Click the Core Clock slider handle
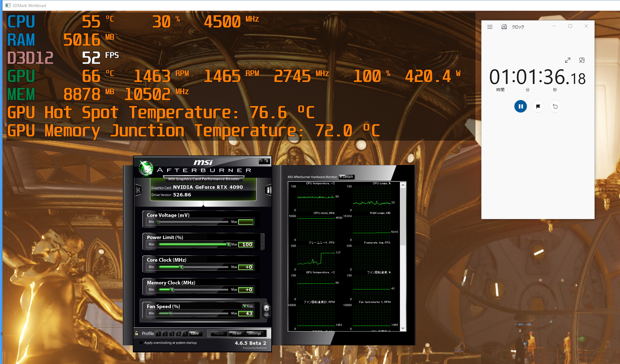The height and width of the screenshot is (364, 620). [x=182, y=267]
